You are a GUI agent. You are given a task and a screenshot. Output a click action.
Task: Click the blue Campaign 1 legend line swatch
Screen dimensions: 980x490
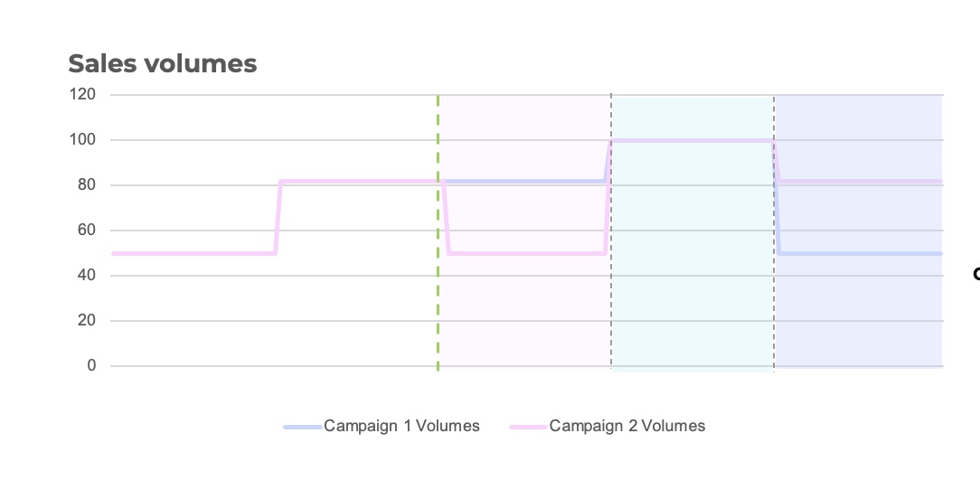303,428
